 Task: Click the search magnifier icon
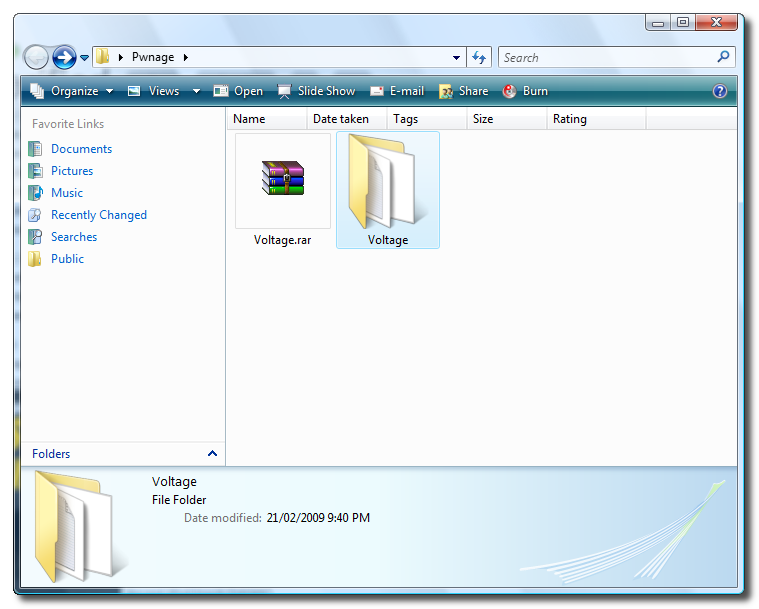(723, 57)
